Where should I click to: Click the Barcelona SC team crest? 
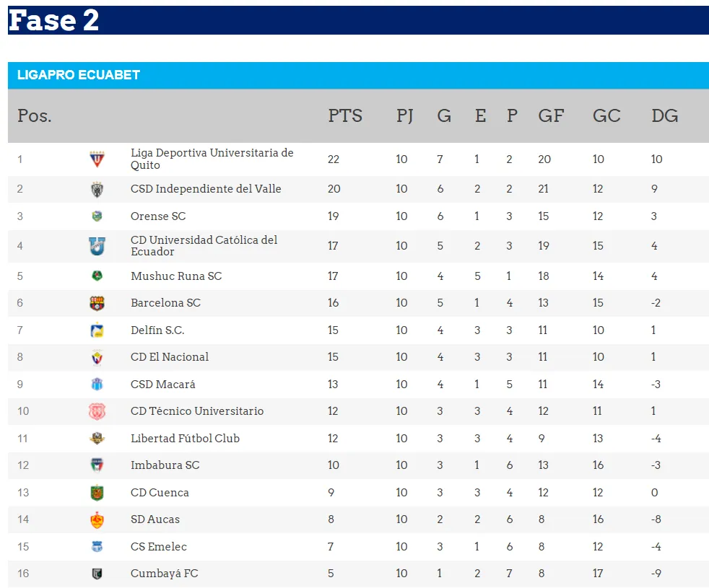pos(97,303)
